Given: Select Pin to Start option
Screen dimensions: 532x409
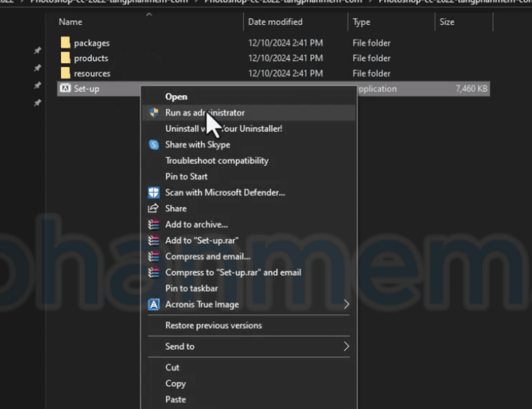Looking at the screenshot, I should click(x=186, y=176).
